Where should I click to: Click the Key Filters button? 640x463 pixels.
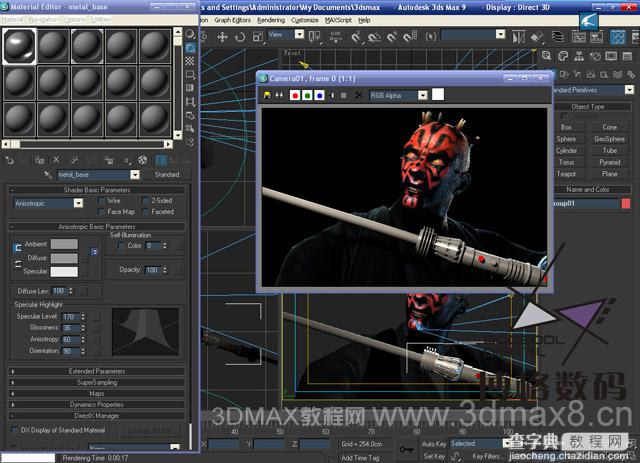486,456
